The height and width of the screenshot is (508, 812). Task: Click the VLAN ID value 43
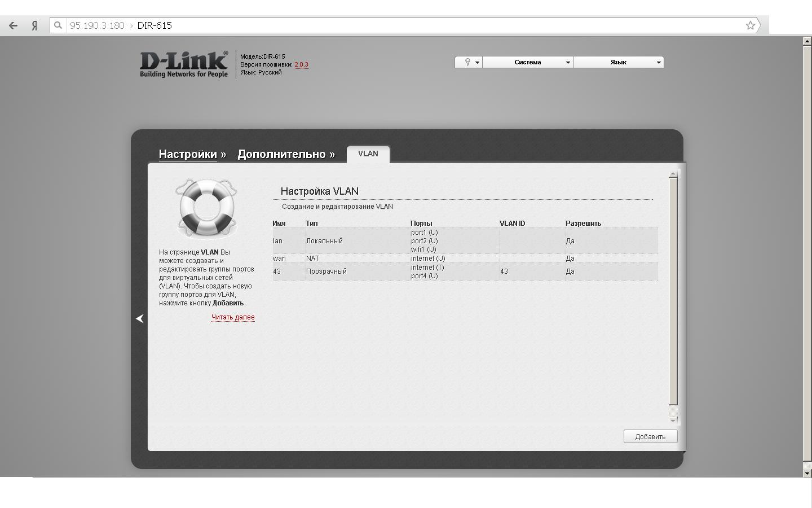coord(504,271)
